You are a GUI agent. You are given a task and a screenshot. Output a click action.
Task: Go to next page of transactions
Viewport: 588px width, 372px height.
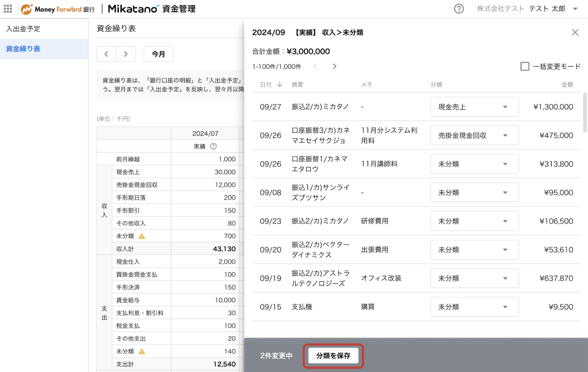point(334,66)
